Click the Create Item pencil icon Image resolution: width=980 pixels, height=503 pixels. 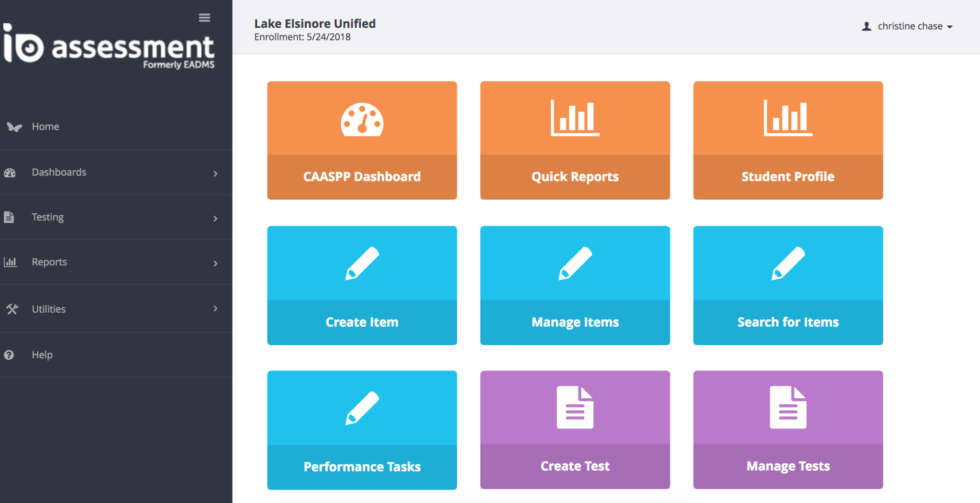362,263
